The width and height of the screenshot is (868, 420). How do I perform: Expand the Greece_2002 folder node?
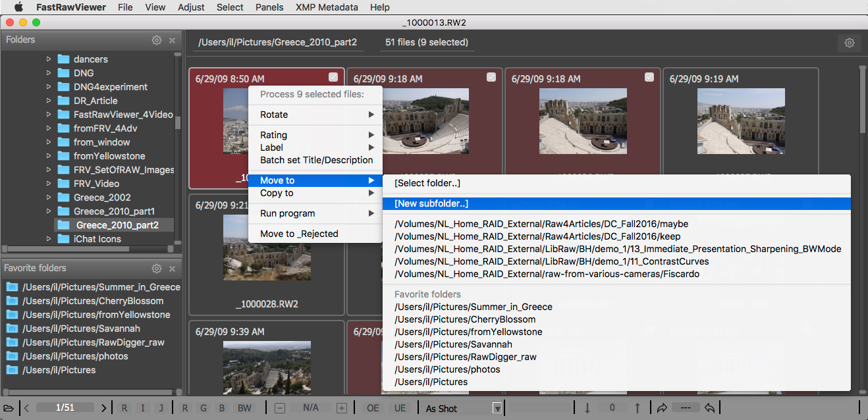pyautogui.click(x=49, y=197)
